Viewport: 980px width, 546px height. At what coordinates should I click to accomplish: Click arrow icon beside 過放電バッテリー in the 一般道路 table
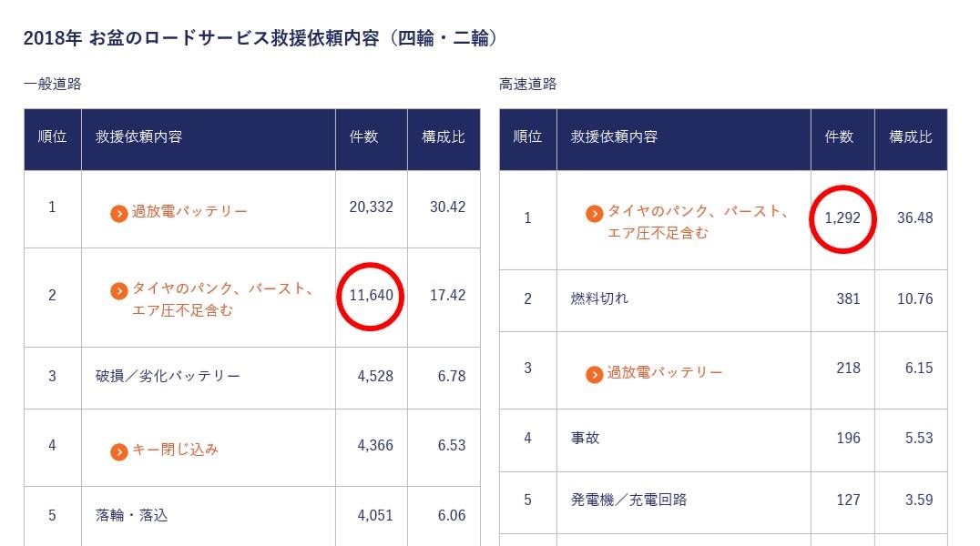tap(118, 213)
